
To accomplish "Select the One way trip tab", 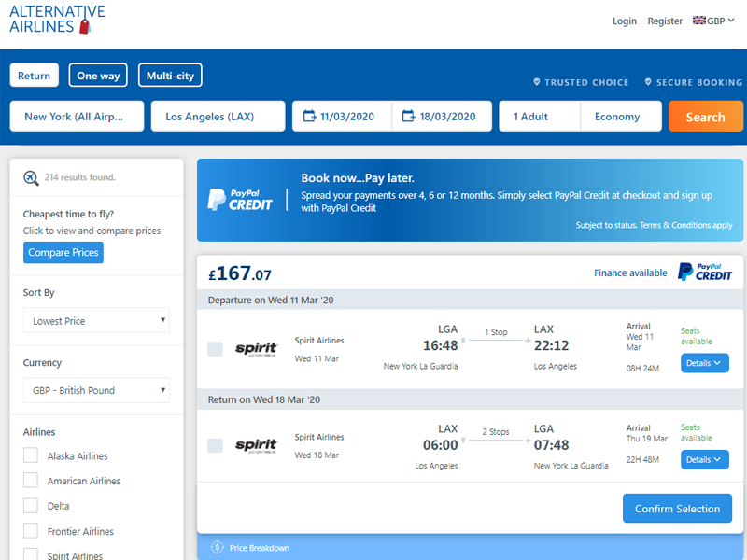I will [x=98, y=76].
